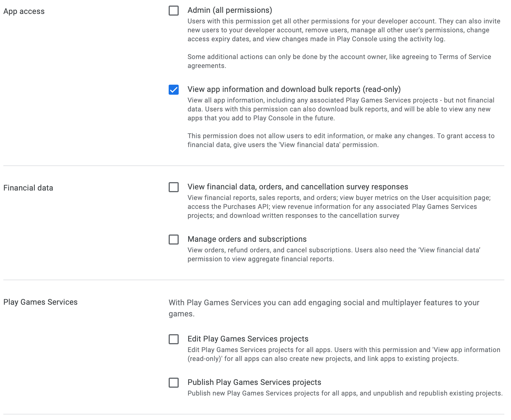The width and height of the screenshot is (511, 420).
Task: Click description about refund orders and cancel subscriptions
Action: click(334, 255)
